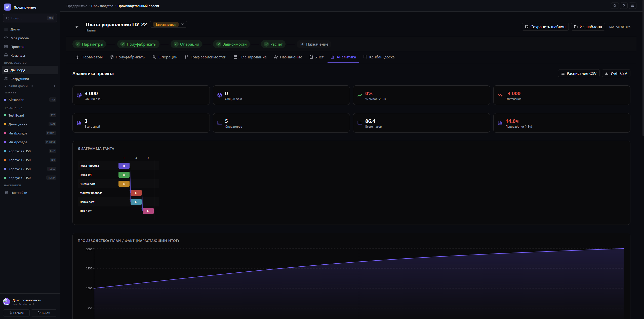Screen dimensions: 644x319
Task: Switch to Светлая theme
Action: [16, 313]
